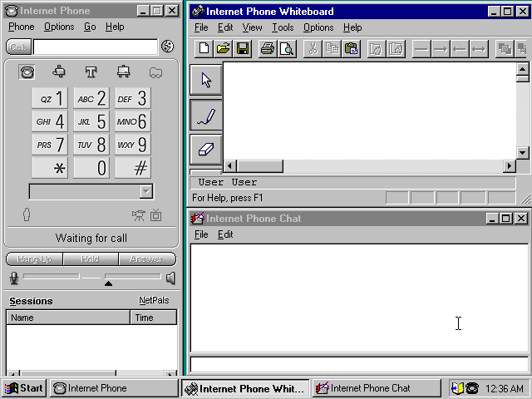Viewport: 532px width, 399px height.
Task: Dial the 0 key
Action: pos(91,168)
